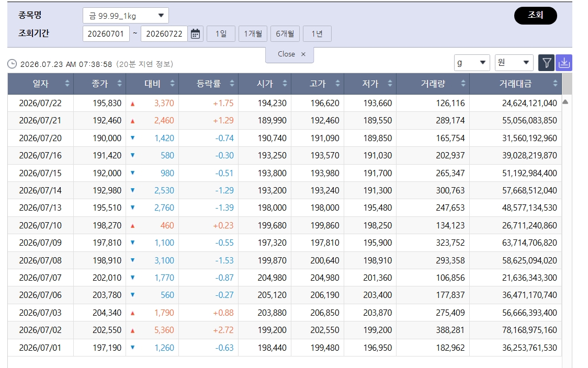Open the g weight unit dropdown
588x368 pixels.
[472, 63]
